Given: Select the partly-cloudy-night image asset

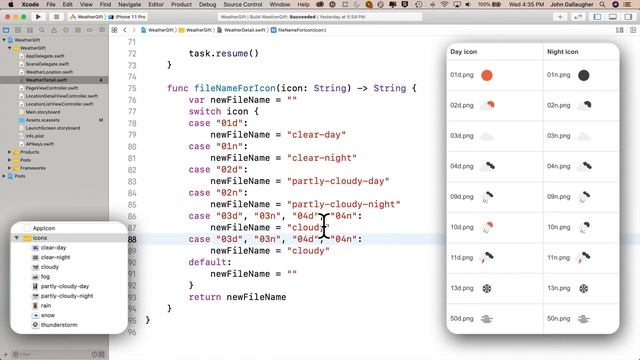Looking at the screenshot, I should [x=67, y=296].
